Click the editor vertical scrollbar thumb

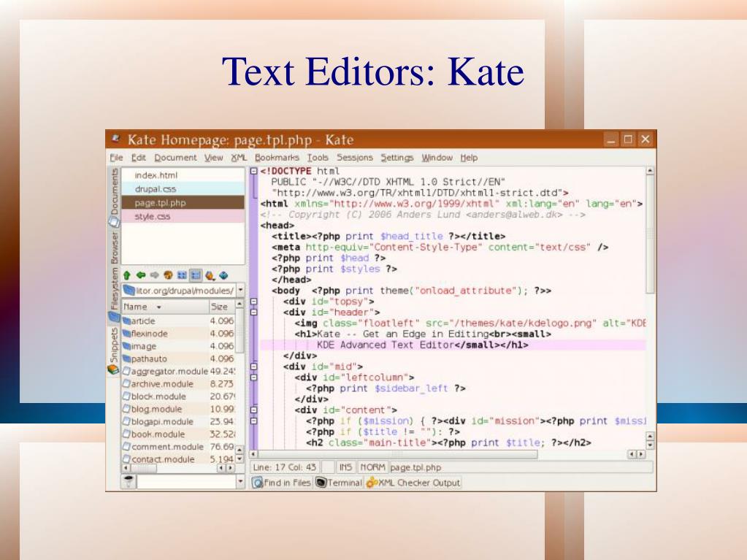(651, 234)
